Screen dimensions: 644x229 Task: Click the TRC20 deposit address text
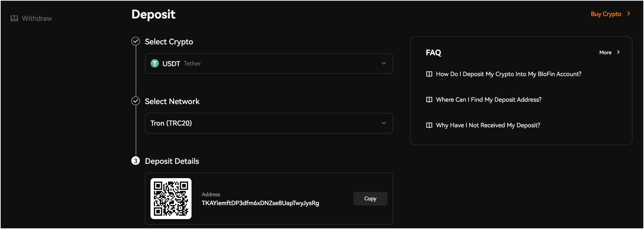click(260, 203)
